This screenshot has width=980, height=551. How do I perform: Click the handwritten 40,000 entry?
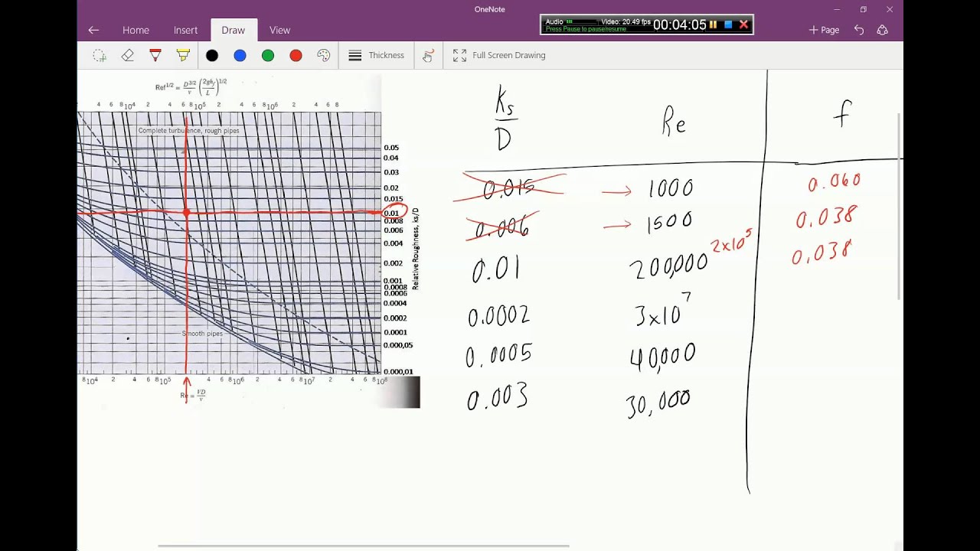pos(662,356)
